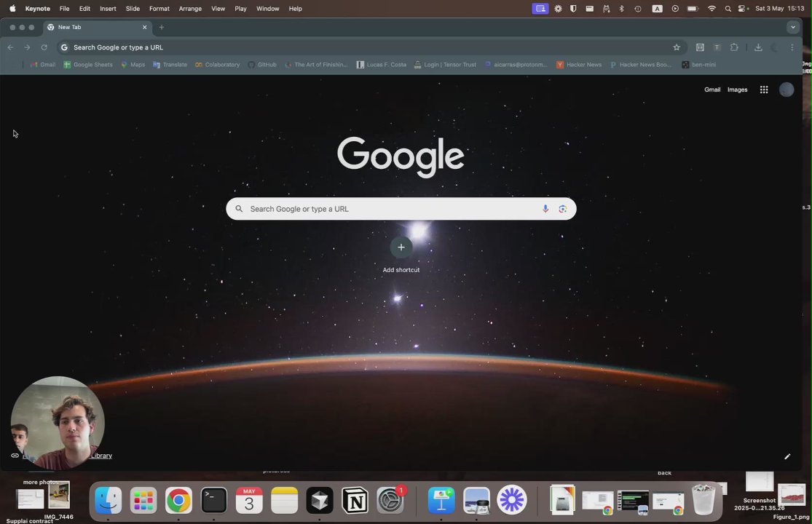Open the GitHub bookmark
The width and height of the screenshot is (812, 524).
pos(262,65)
